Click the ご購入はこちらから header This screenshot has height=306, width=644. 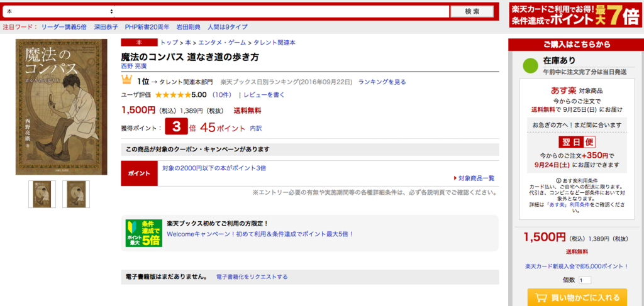coord(577,45)
